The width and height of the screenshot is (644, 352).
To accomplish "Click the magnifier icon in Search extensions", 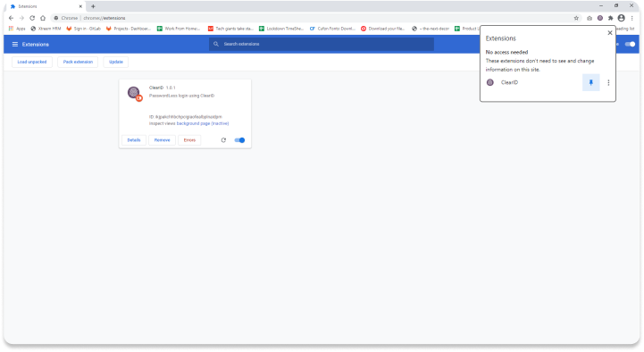I will [216, 44].
